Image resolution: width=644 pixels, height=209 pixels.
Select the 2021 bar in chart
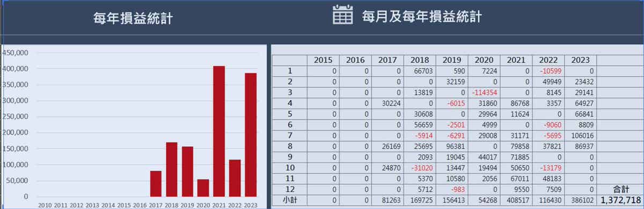(219, 131)
